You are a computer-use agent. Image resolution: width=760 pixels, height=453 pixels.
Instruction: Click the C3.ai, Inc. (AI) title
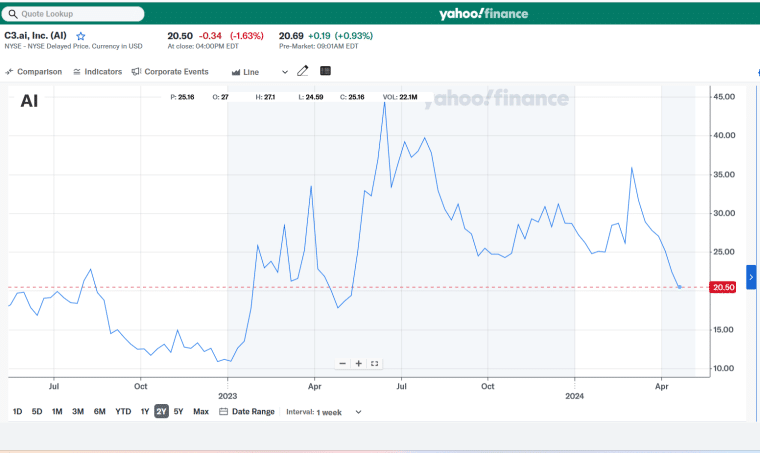click(35, 36)
